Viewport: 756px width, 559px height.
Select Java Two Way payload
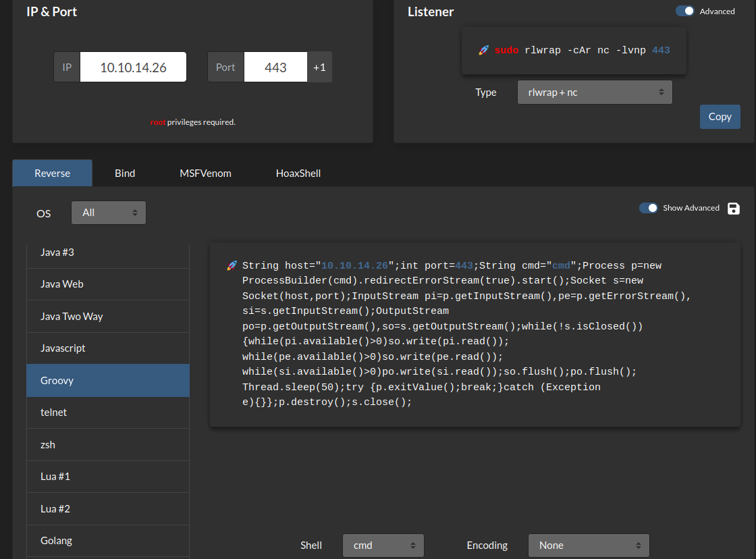[x=108, y=317]
